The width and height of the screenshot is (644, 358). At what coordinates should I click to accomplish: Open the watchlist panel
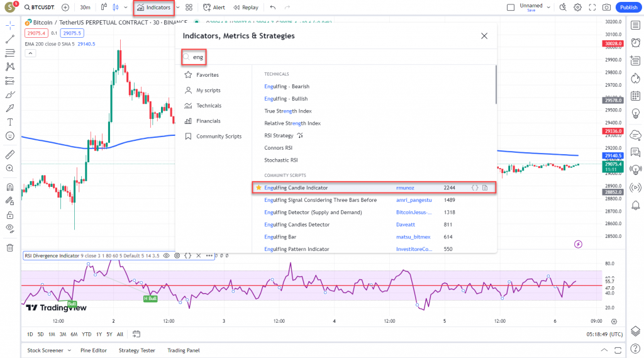tap(635, 26)
